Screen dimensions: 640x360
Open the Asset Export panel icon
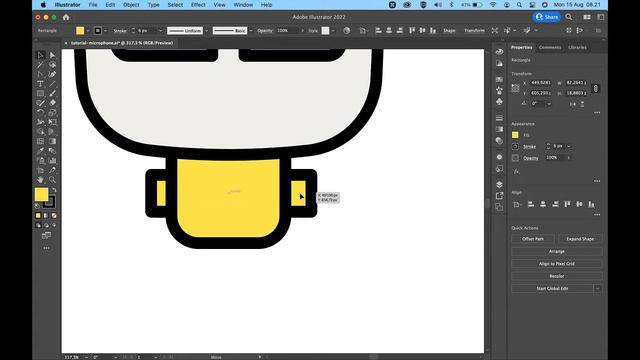click(x=499, y=196)
